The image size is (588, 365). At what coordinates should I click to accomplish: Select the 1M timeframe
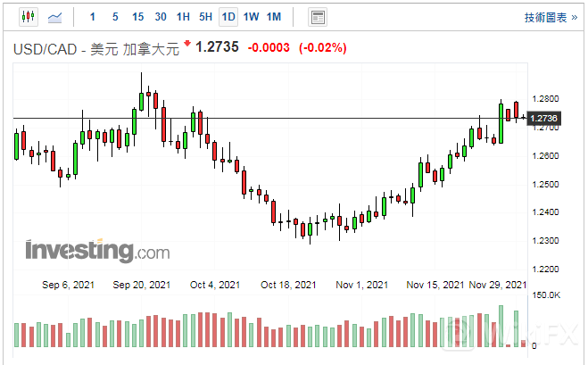click(x=274, y=17)
